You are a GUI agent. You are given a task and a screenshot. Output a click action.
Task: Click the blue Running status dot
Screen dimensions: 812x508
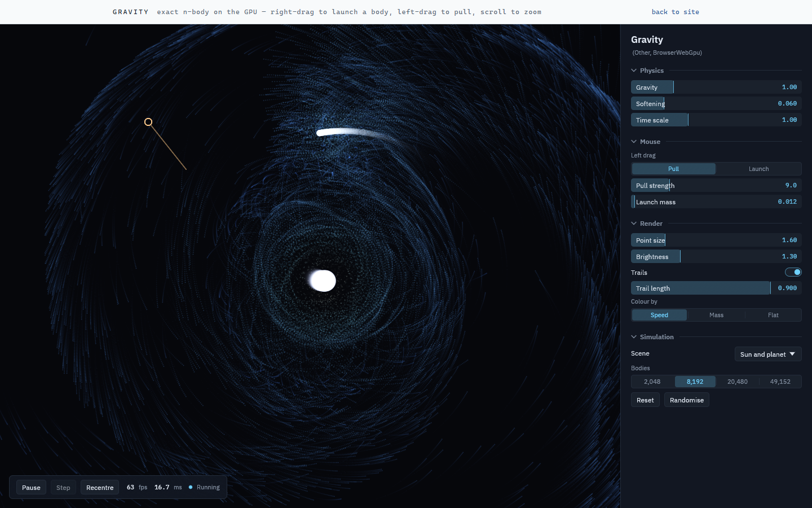(191, 487)
